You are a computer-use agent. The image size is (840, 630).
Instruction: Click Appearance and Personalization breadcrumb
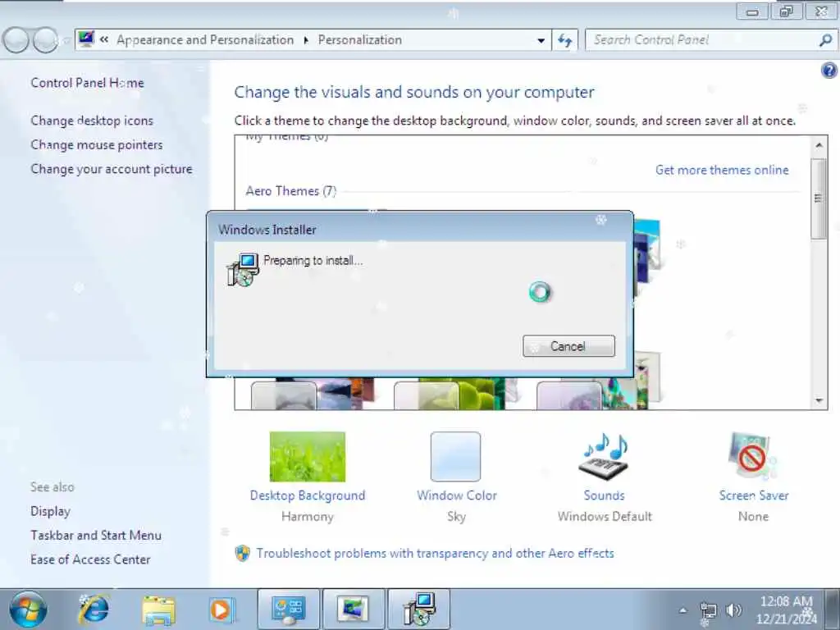tap(205, 40)
